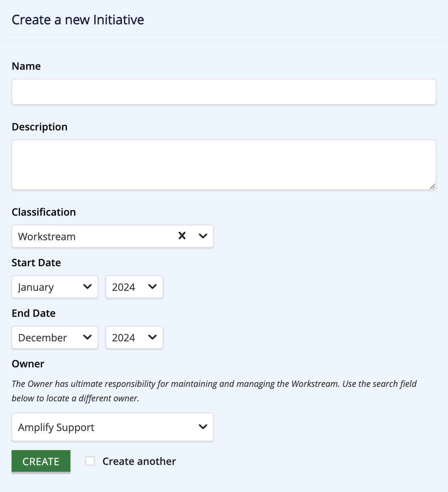
Task: Click the Name field label
Action: (x=26, y=66)
